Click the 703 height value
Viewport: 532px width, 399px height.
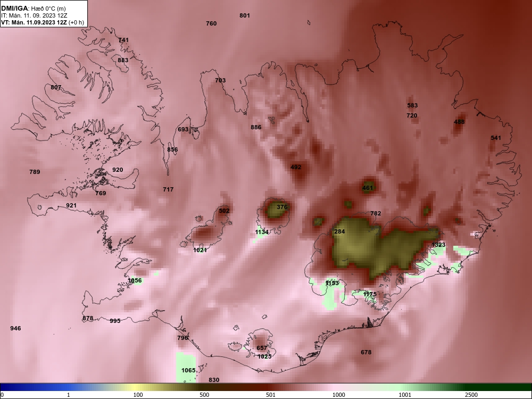pyautogui.click(x=220, y=80)
